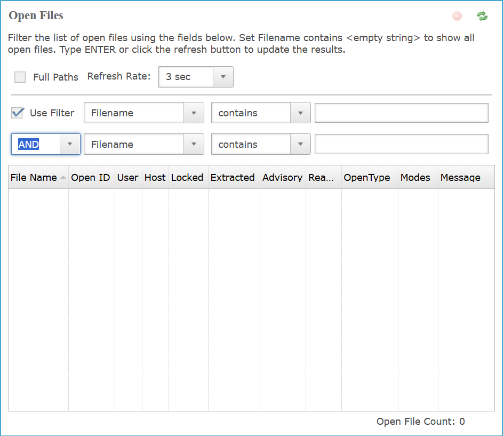This screenshot has width=504, height=436.
Task: Click the Host column header
Action: 155,178
